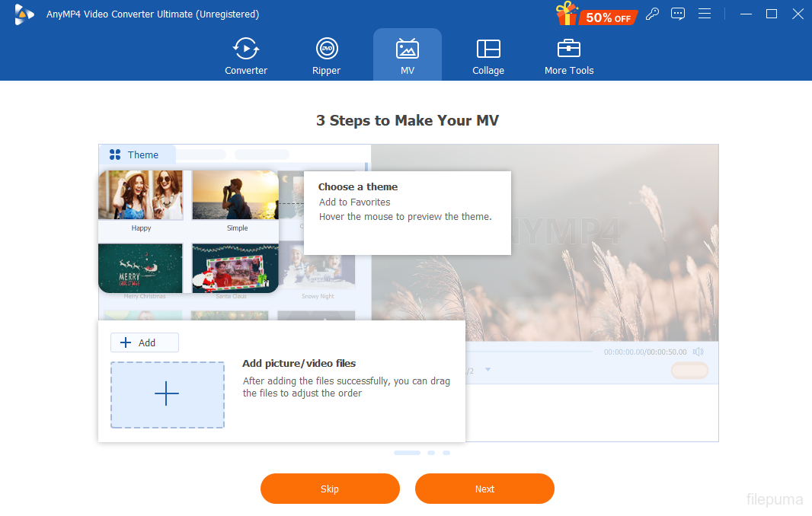The image size is (812, 516).
Task: Click the dashed plus box to add files
Action: (x=168, y=394)
